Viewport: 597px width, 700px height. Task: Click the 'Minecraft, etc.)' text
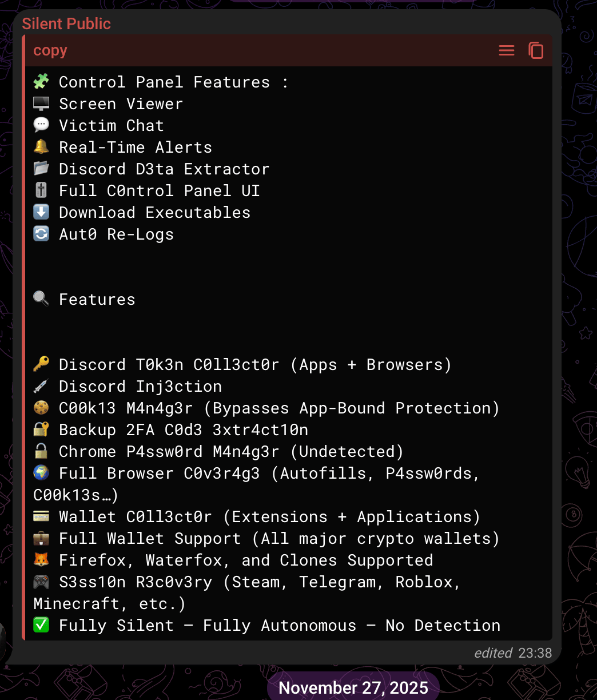tap(109, 604)
